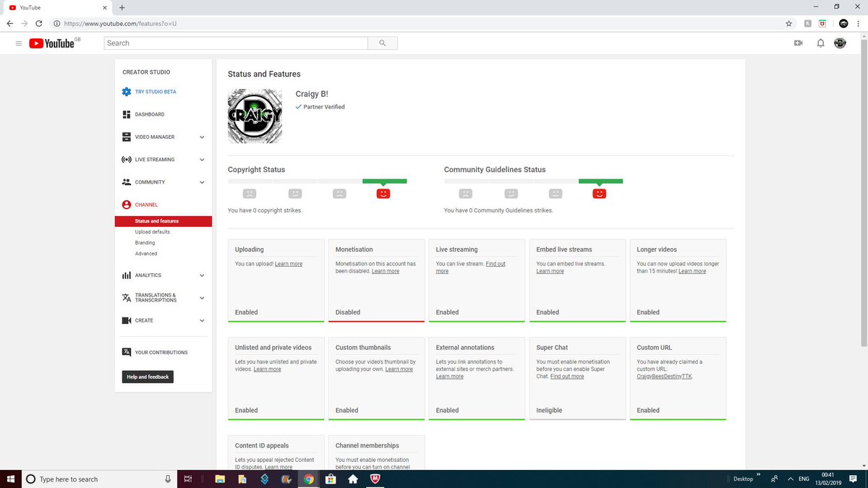Viewport: 868px width, 488px height.
Task: Click the red smiley copyright status face
Action: click(x=383, y=194)
